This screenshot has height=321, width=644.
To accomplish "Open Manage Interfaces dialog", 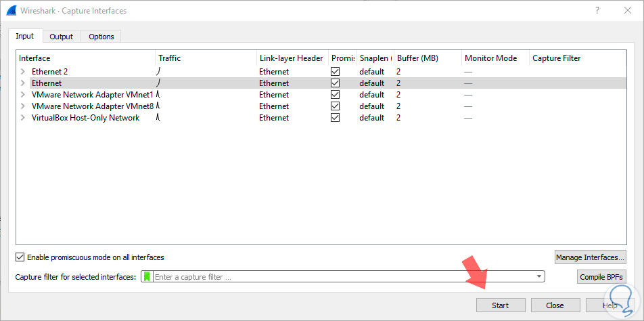I will tap(590, 257).
